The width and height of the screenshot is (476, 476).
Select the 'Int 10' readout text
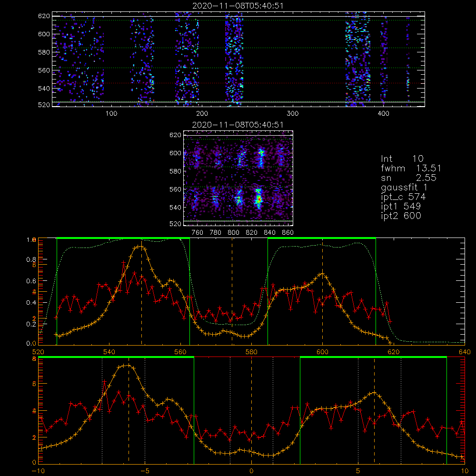tap(402, 159)
